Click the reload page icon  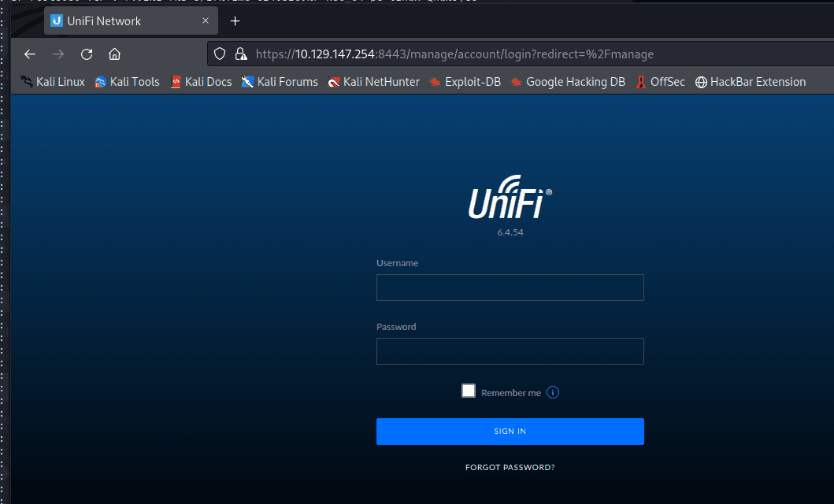87,54
